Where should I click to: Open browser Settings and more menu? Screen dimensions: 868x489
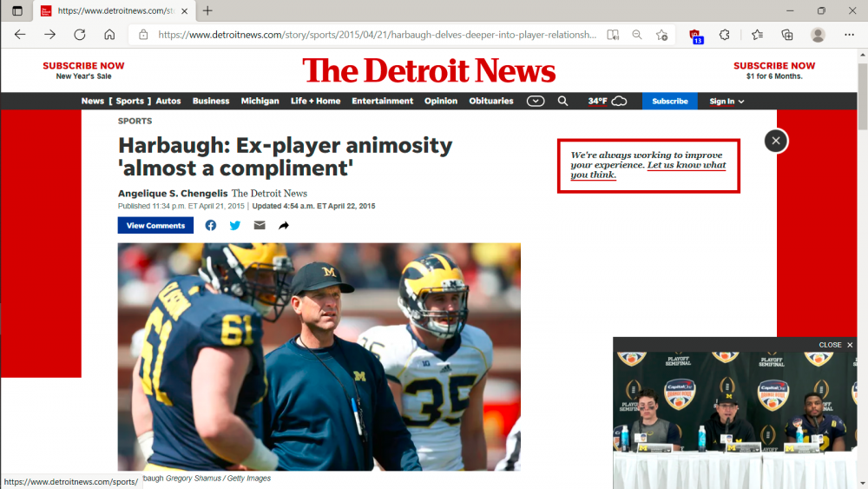pyautogui.click(x=849, y=35)
